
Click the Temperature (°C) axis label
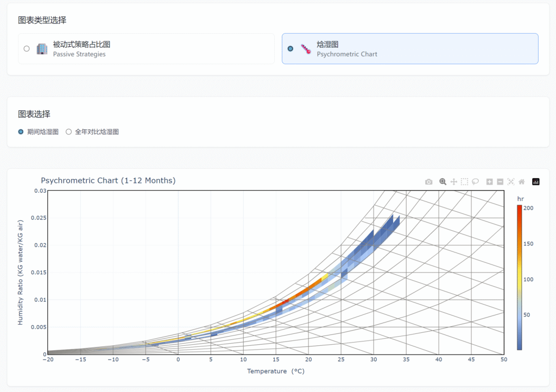tap(275, 371)
